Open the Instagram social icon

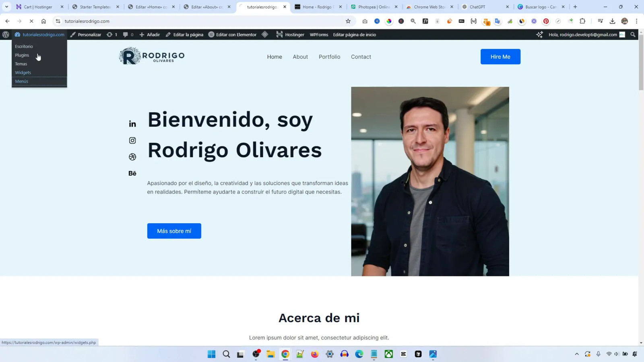132,140
